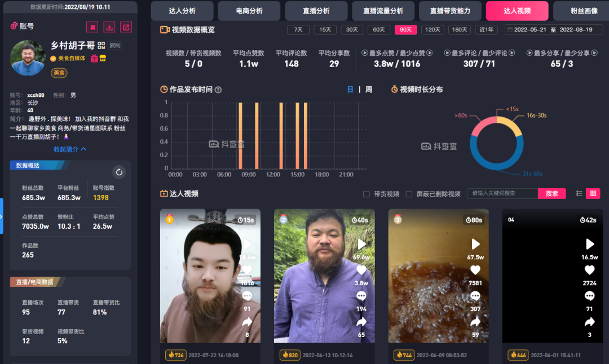Open the 直播带货能力 tab
This screenshot has width=609, height=364.
coord(450,10)
